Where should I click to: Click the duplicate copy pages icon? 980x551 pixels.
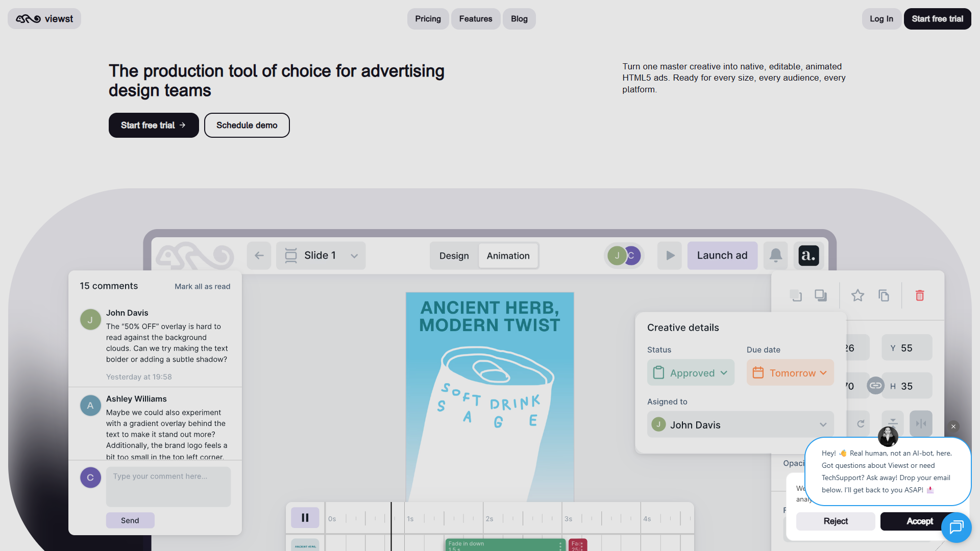click(x=884, y=295)
